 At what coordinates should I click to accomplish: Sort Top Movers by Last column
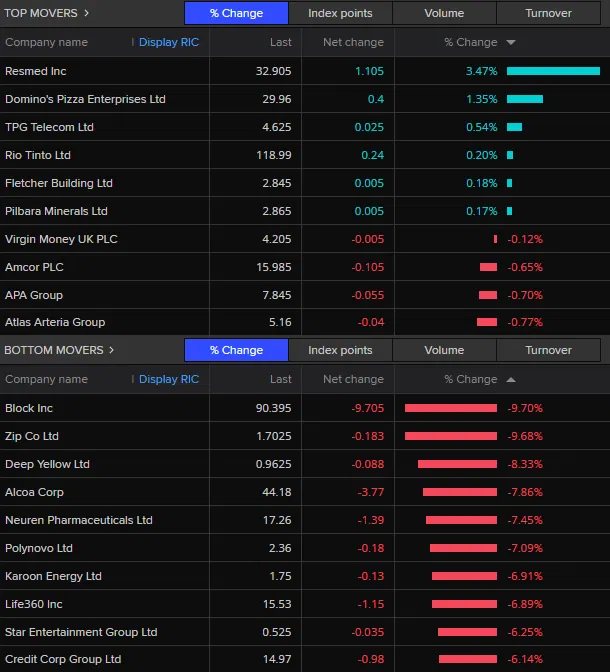281,42
